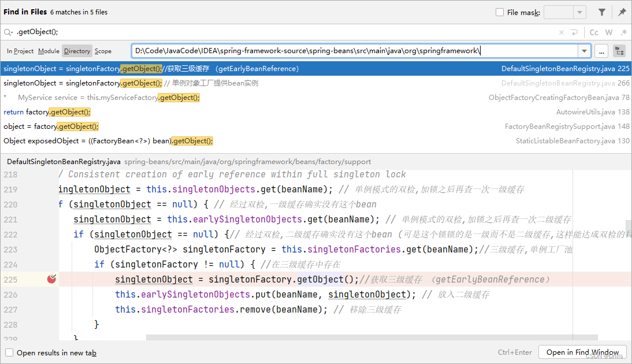Enable Open results in new tab

pos(9,352)
